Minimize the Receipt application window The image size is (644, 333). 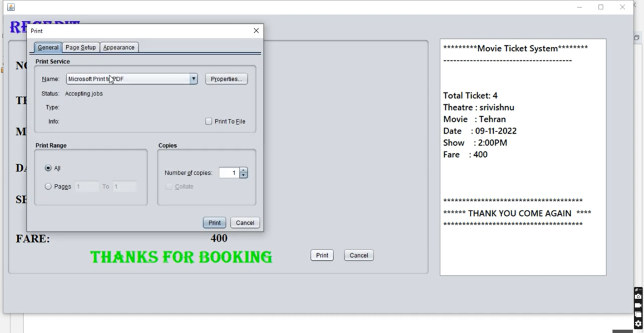[x=579, y=7]
